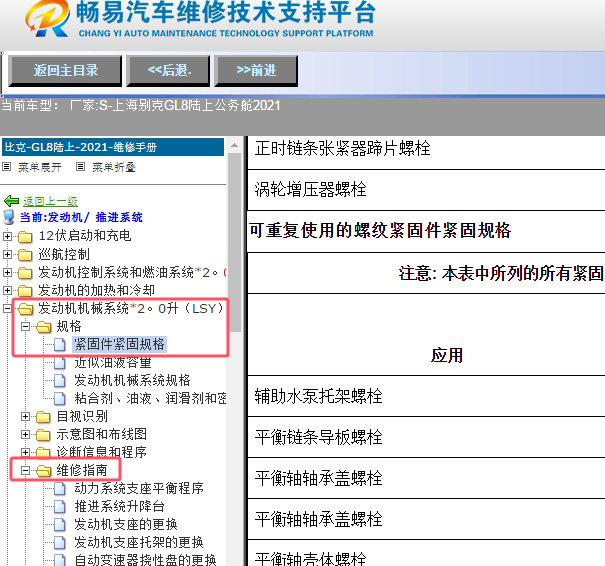Click folder icon of 目视识别
The height and width of the screenshot is (566, 605).
point(43,417)
